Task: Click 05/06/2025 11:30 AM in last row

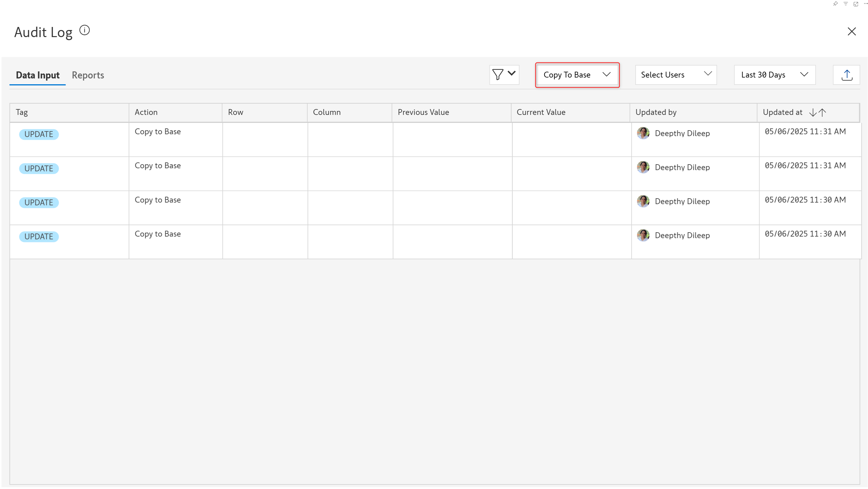Action: pos(805,234)
